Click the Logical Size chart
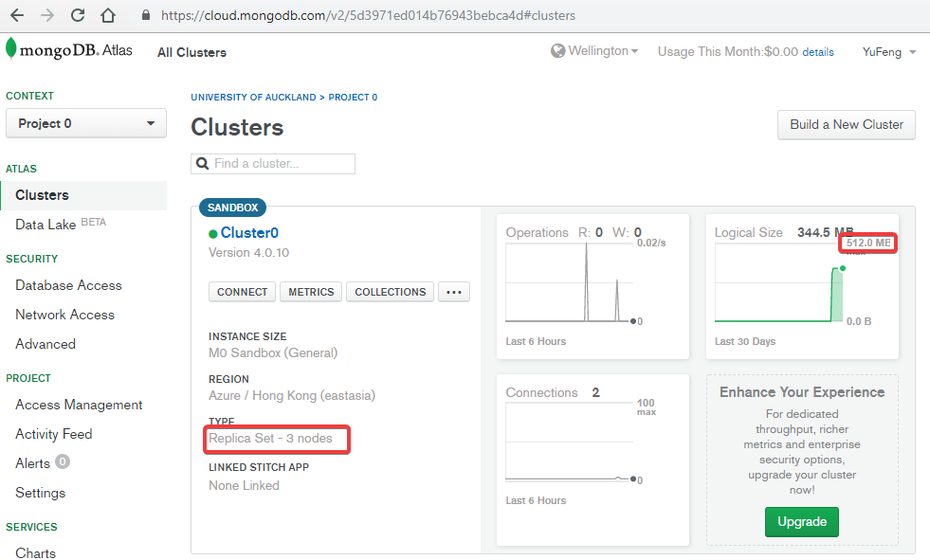The width and height of the screenshot is (930, 560). pyautogui.click(x=780, y=283)
